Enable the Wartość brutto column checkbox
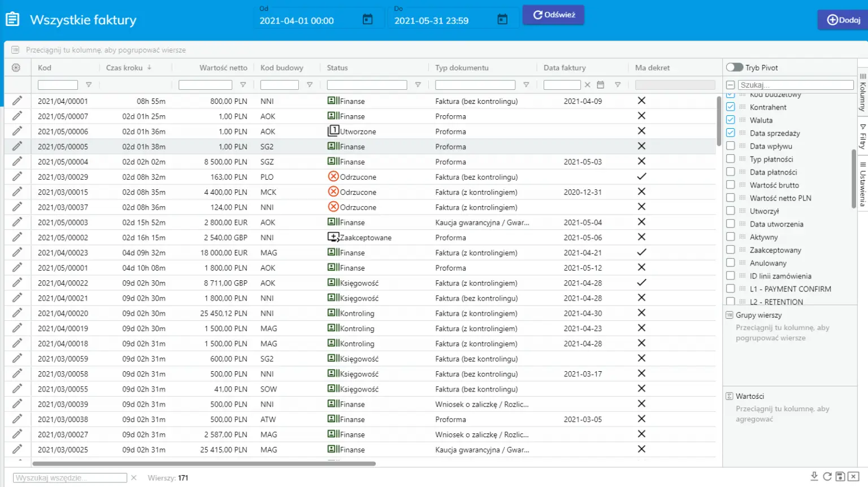 pyautogui.click(x=731, y=185)
